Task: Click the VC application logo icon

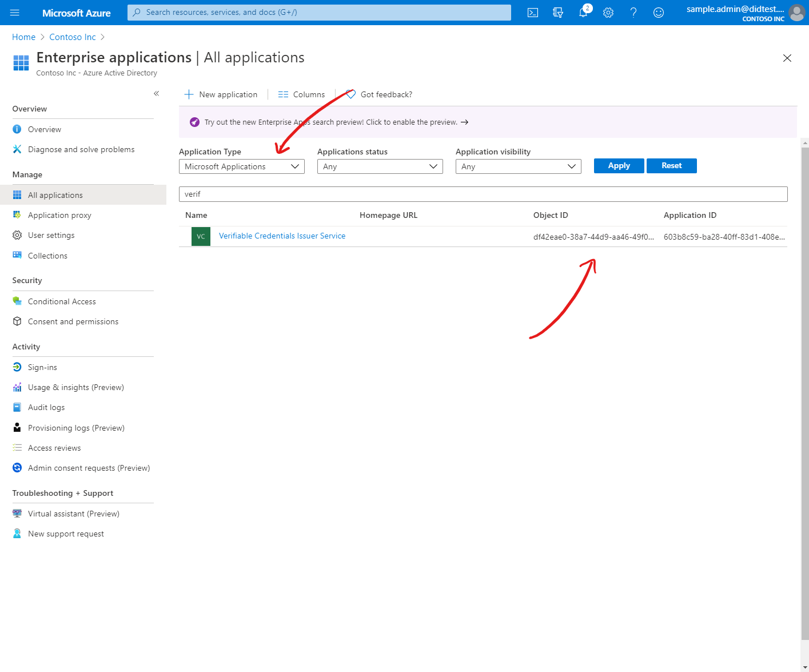Action: pos(201,236)
